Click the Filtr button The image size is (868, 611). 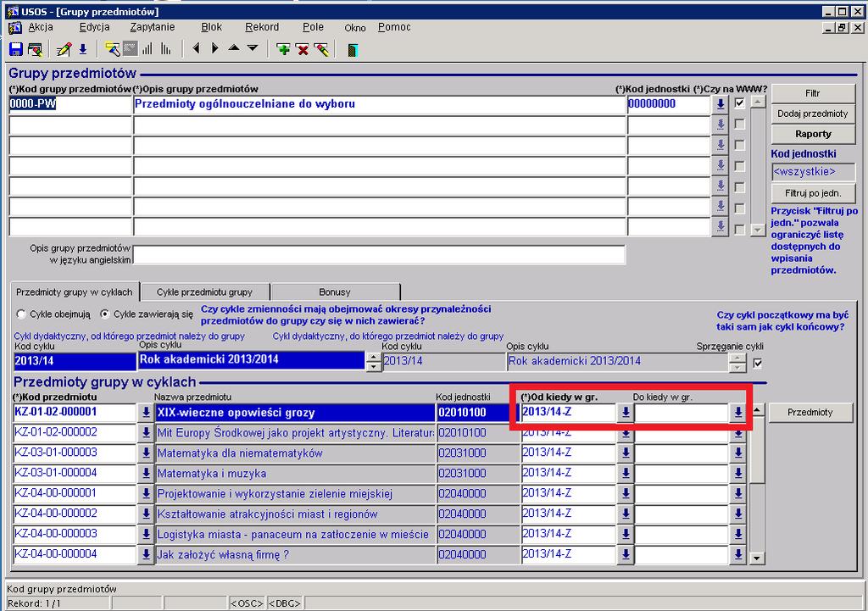point(813,93)
